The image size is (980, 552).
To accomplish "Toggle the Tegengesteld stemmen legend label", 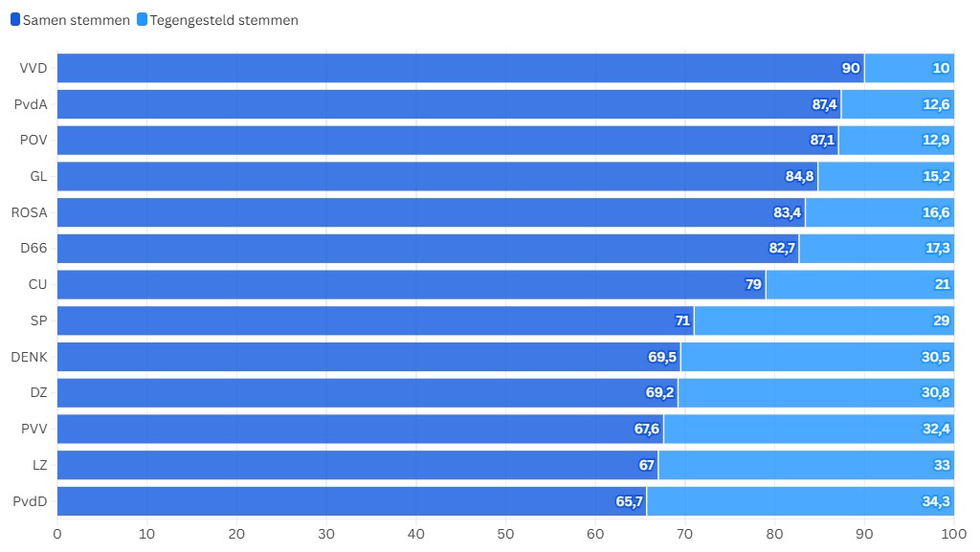I will click(224, 20).
